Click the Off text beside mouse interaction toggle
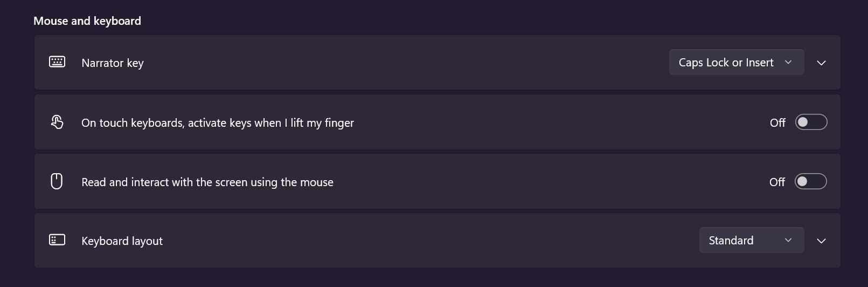Screen dimensions: 868x287 click(x=777, y=182)
